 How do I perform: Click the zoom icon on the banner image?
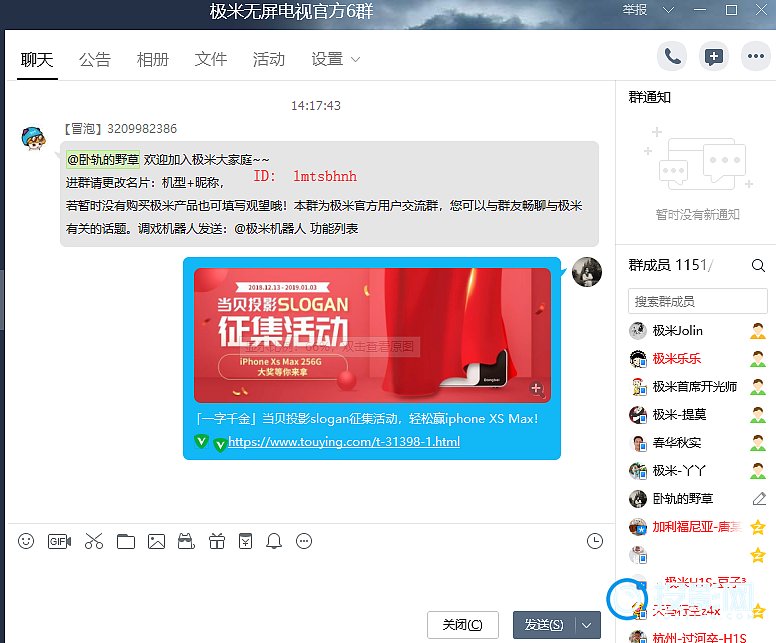pos(536,389)
